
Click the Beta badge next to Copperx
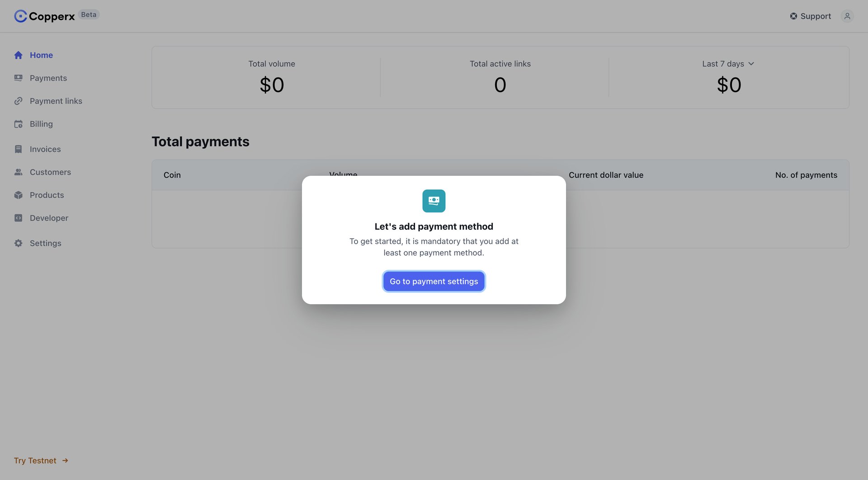click(x=89, y=14)
